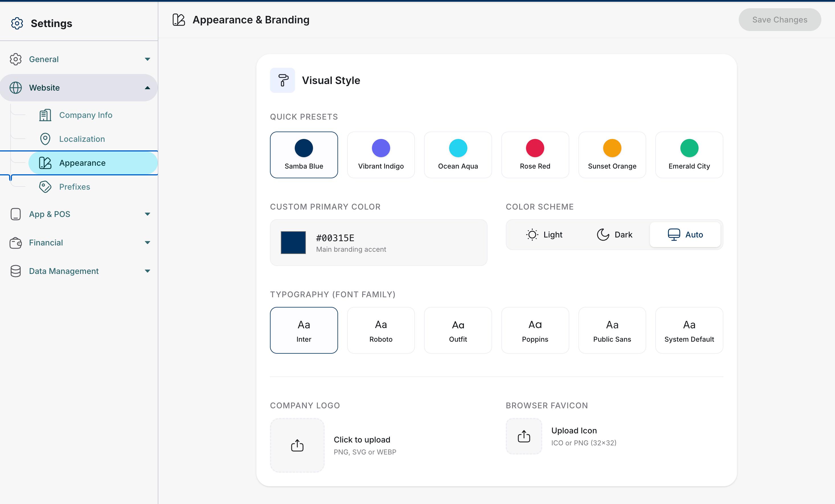
Task: Open the custom primary color swatch picker
Action: click(x=293, y=243)
